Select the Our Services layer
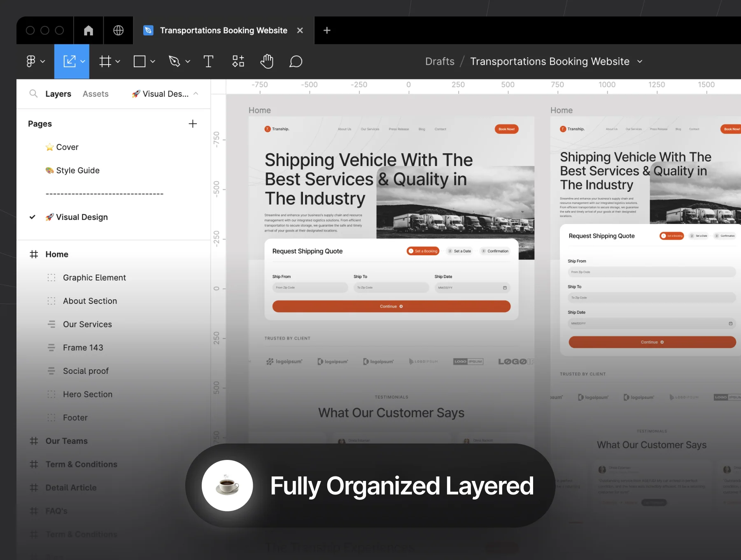The width and height of the screenshot is (741, 560). click(x=87, y=324)
